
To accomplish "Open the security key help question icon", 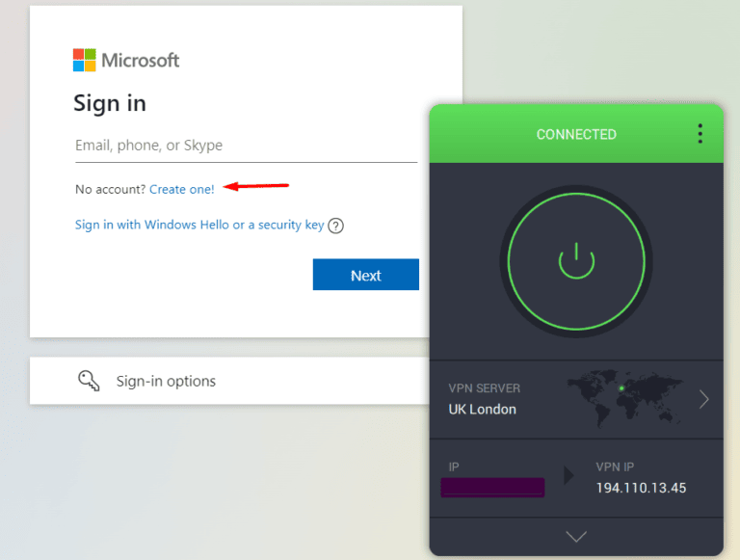I will tap(335, 226).
